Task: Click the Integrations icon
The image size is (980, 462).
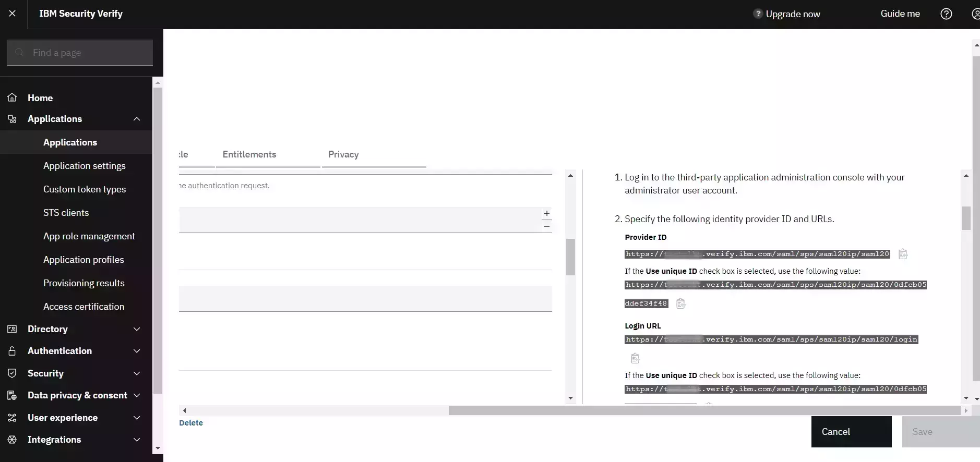Action: click(12, 440)
